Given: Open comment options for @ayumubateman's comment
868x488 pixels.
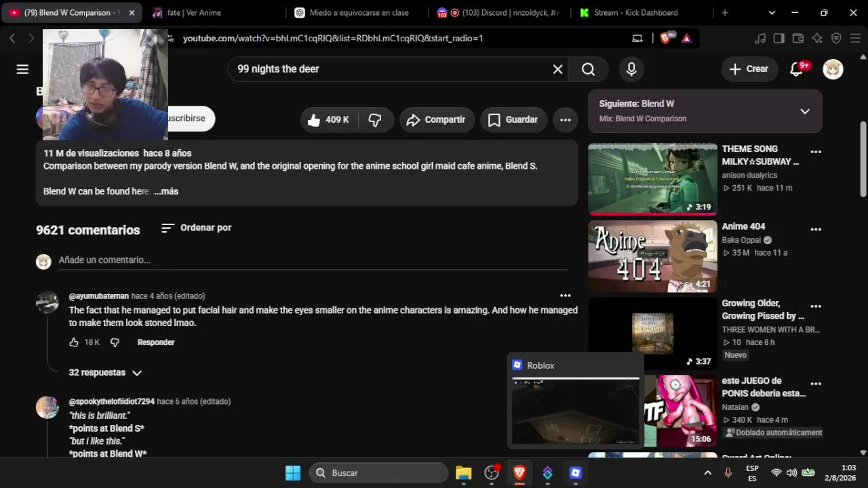Looking at the screenshot, I should pyautogui.click(x=565, y=296).
